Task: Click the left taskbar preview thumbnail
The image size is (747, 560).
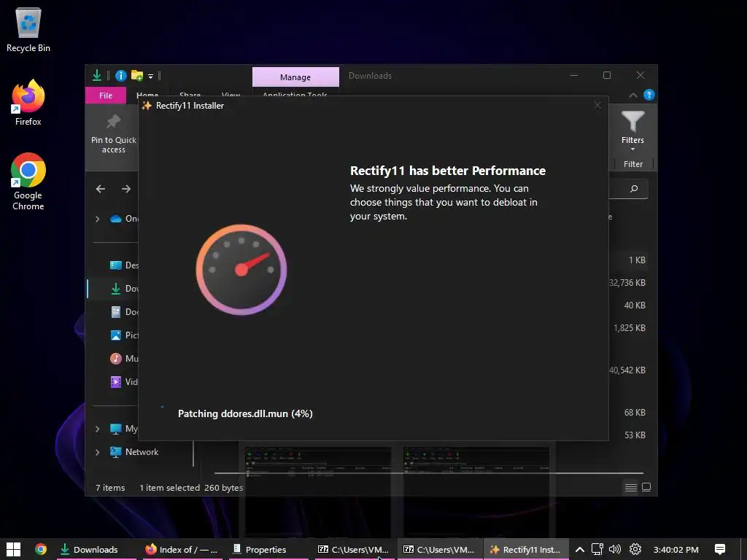Action: click(x=318, y=491)
